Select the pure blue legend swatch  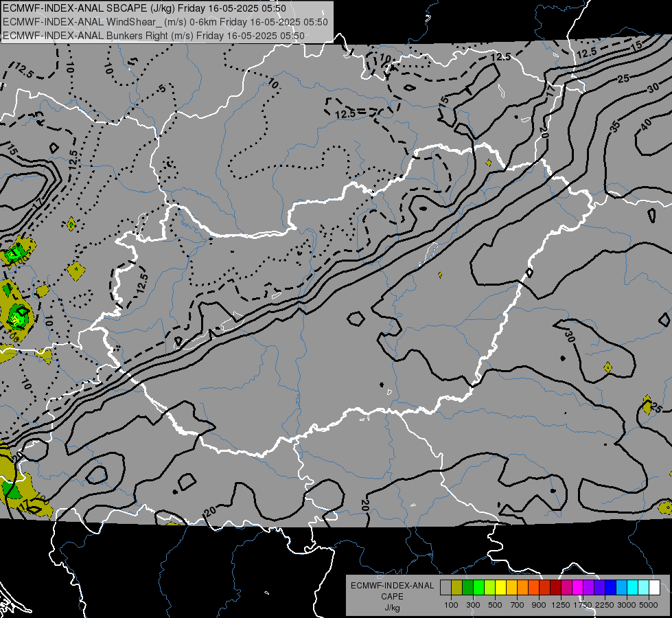[x=610, y=588]
